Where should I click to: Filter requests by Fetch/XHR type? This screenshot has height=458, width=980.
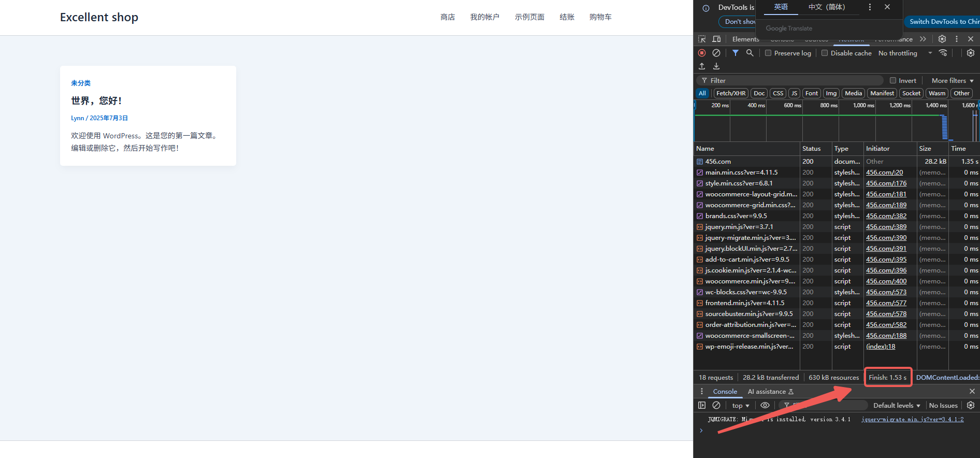pos(731,93)
